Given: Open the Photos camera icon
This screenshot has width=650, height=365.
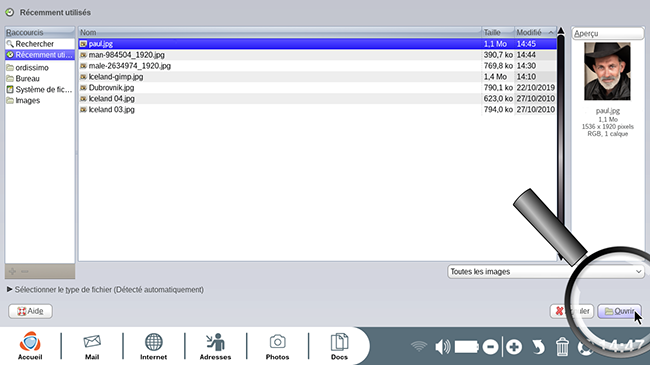Looking at the screenshot, I should point(277,346).
